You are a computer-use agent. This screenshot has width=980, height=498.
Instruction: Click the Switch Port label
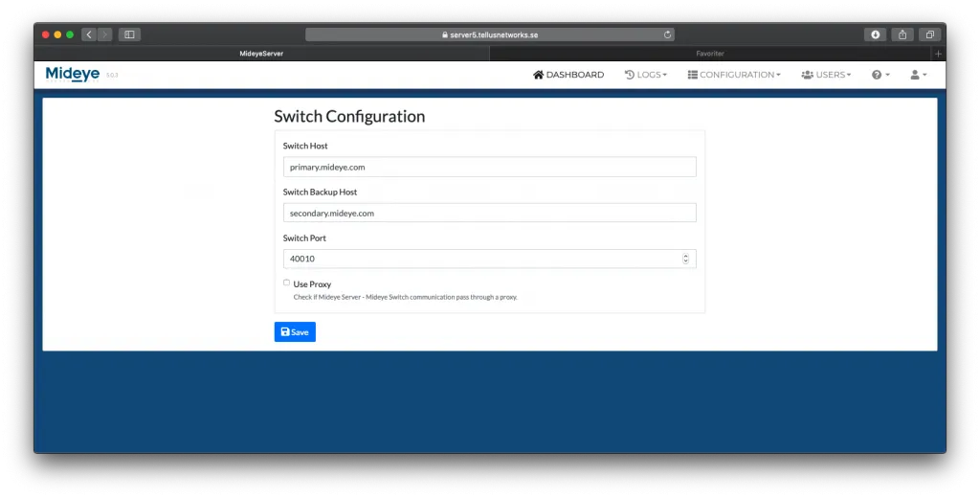[x=304, y=238]
